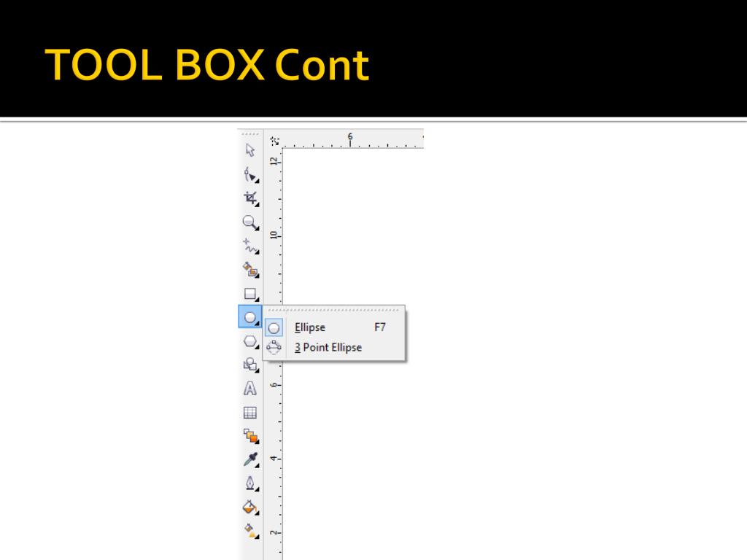This screenshot has height=560, width=747.
Task: Open the Outline Pen tool
Action: [251, 483]
